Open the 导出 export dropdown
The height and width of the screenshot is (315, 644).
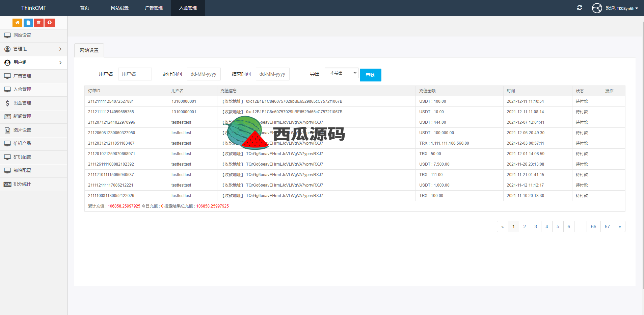342,73
